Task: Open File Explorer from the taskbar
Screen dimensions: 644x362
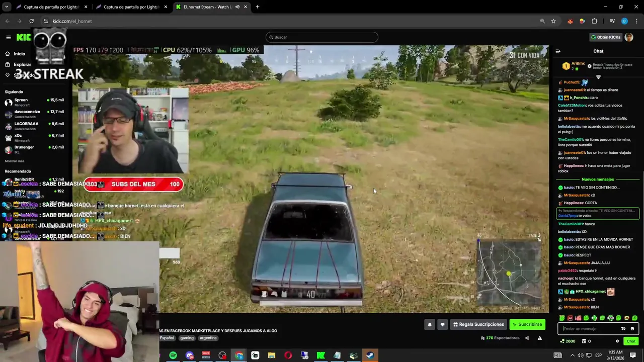Action: [272, 355]
